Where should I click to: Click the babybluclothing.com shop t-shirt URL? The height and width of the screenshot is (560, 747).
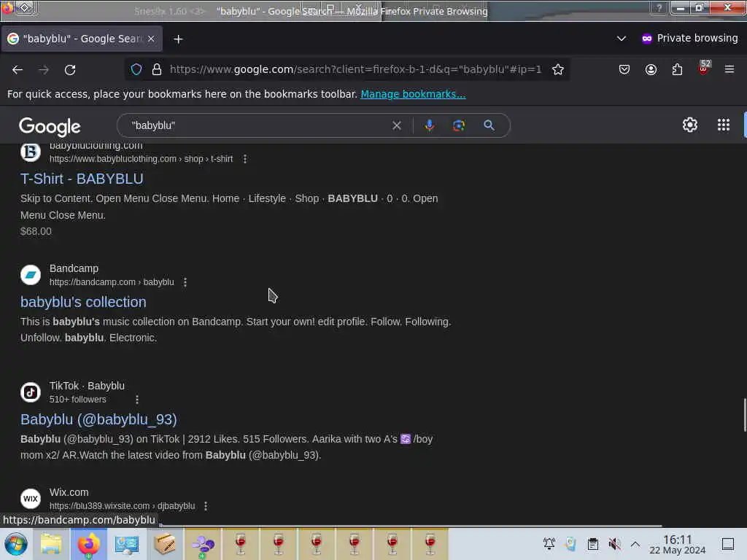pyautogui.click(x=141, y=159)
